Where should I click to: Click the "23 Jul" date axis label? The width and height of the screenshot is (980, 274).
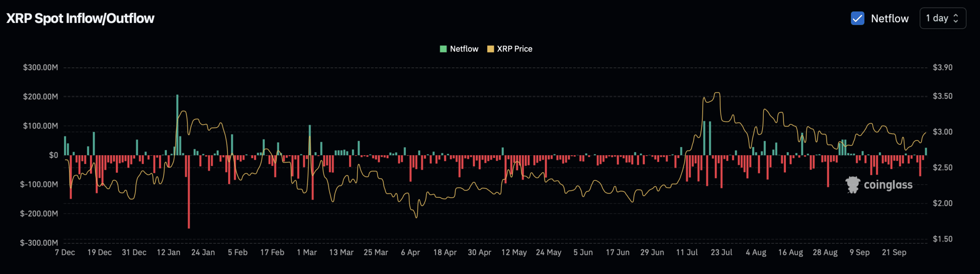pos(721,253)
